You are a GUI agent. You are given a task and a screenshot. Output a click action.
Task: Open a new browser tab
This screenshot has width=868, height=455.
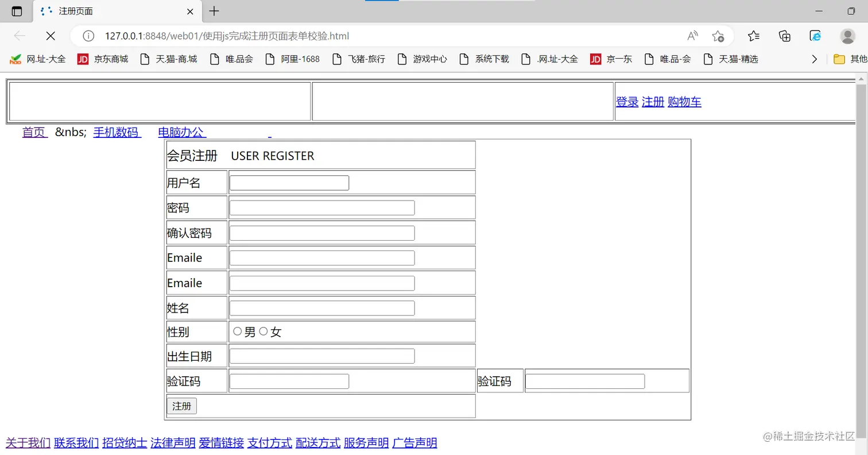pyautogui.click(x=214, y=11)
